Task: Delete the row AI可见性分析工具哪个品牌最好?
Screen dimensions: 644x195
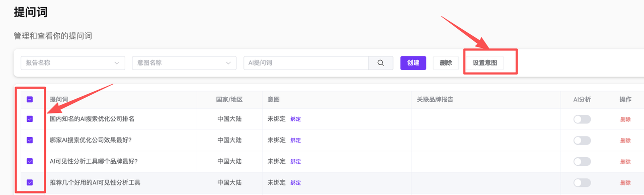Action: click(625, 162)
